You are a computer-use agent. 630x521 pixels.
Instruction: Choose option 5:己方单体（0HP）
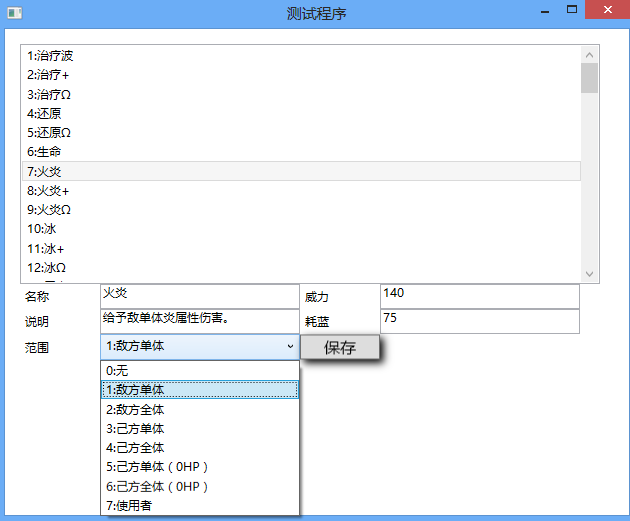(200, 467)
